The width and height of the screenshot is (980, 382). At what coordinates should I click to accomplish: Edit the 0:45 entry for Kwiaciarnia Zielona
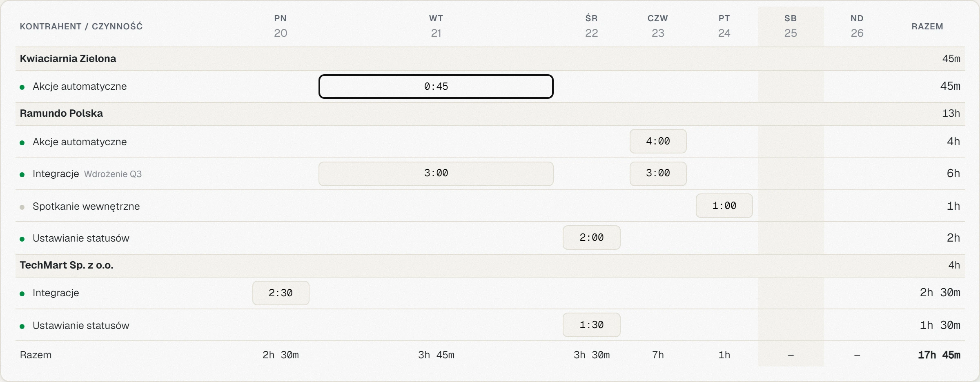[x=436, y=87]
